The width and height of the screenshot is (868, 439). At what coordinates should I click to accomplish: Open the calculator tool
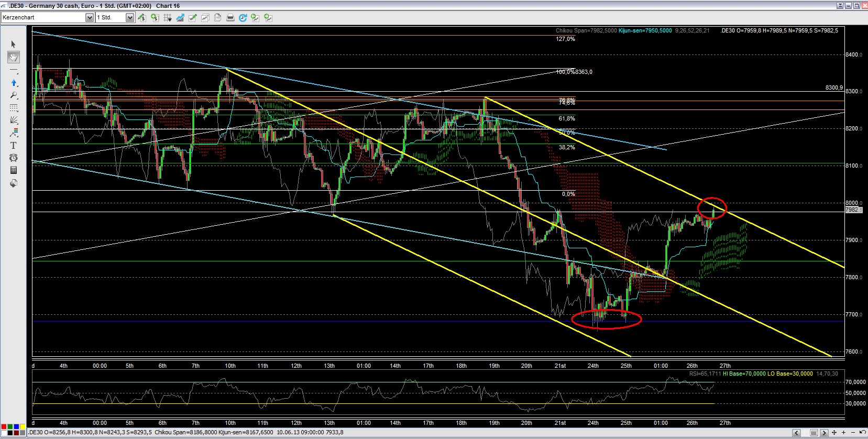pyautogui.click(x=14, y=170)
